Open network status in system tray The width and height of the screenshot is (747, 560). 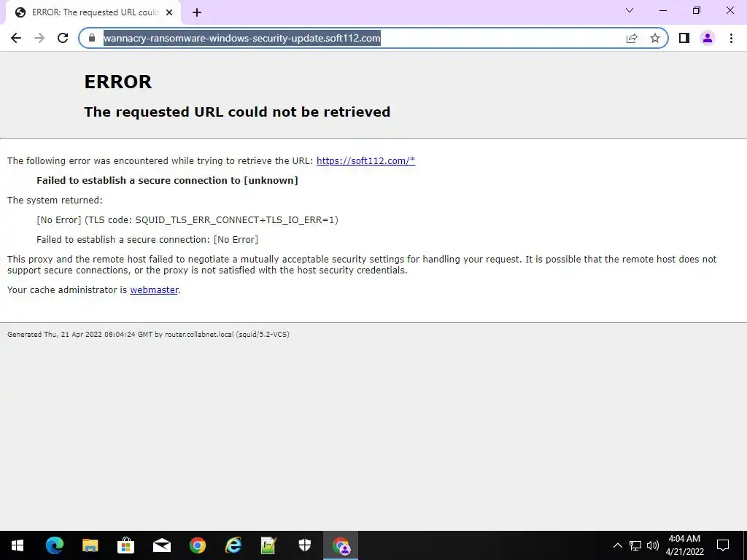(635, 545)
